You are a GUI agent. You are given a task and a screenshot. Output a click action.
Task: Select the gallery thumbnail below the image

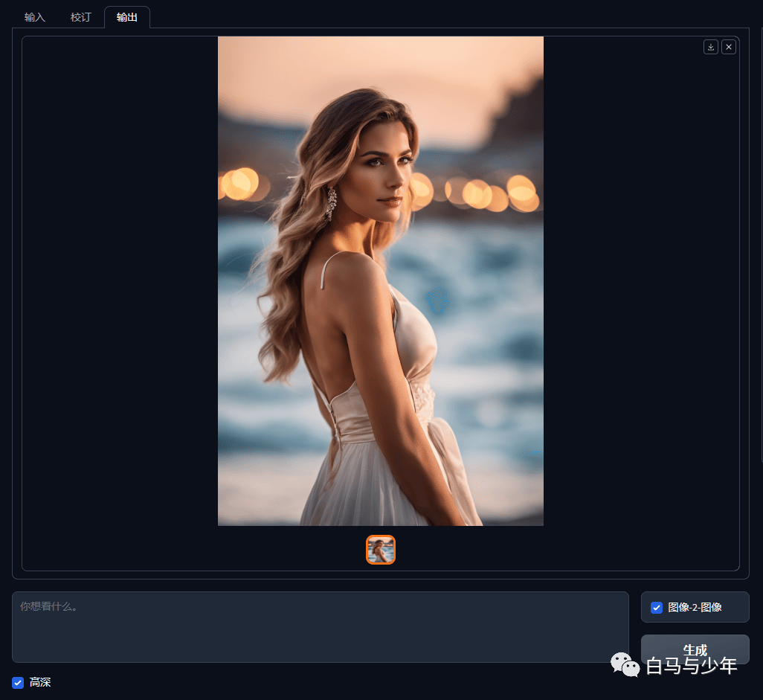tap(381, 550)
